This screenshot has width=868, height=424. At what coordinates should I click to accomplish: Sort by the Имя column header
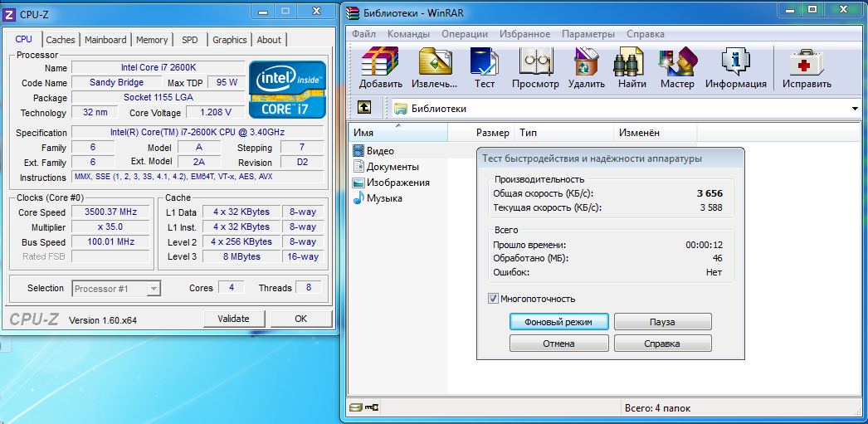click(398, 133)
